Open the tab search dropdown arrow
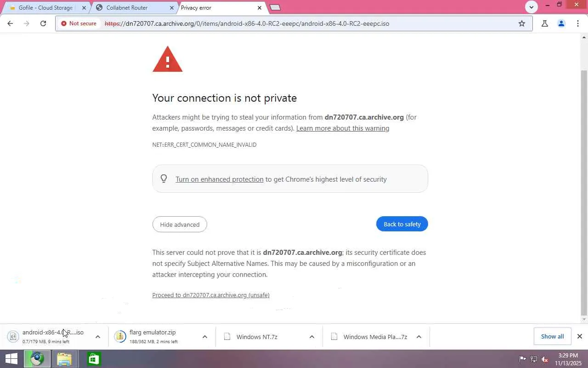The width and height of the screenshot is (588, 368). [x=531, y=7]
